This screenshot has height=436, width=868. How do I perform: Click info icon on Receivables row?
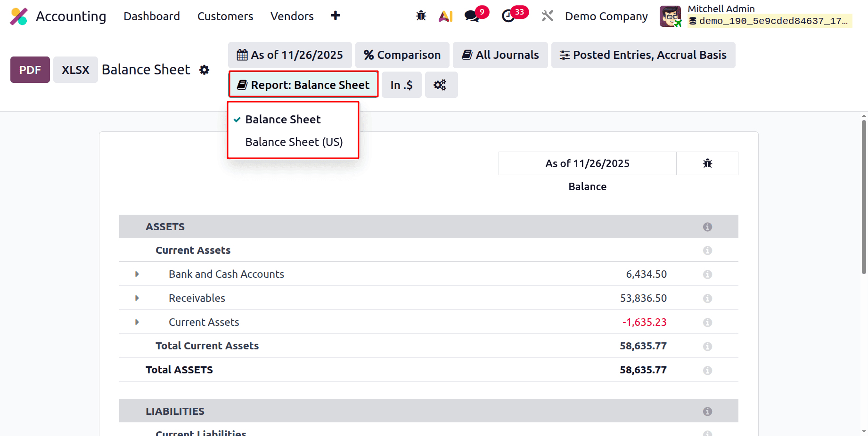707,299
